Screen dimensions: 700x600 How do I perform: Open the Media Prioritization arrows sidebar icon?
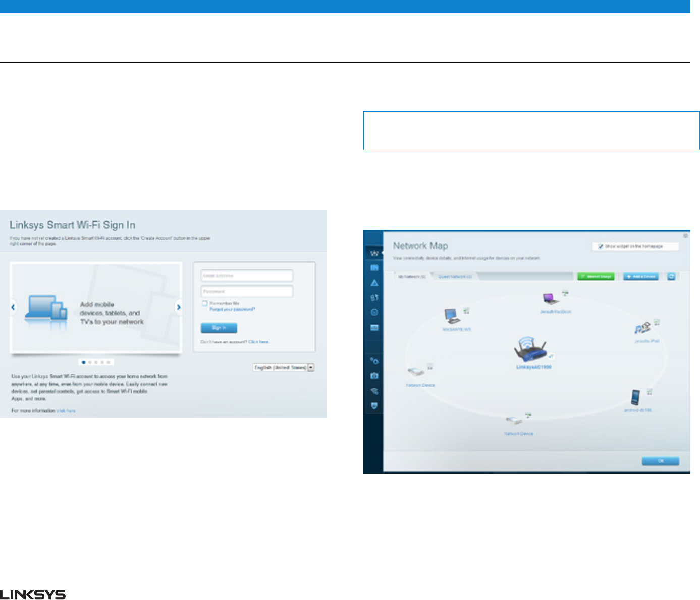374,298
